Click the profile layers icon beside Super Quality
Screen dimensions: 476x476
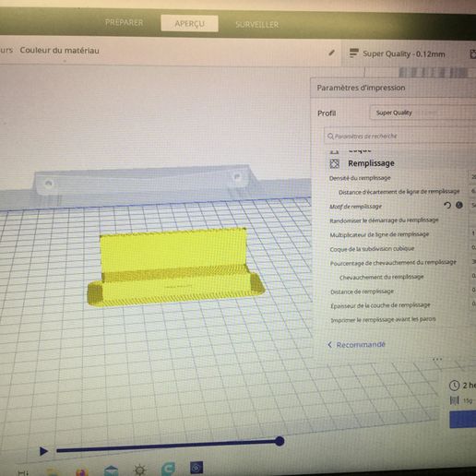354,54
